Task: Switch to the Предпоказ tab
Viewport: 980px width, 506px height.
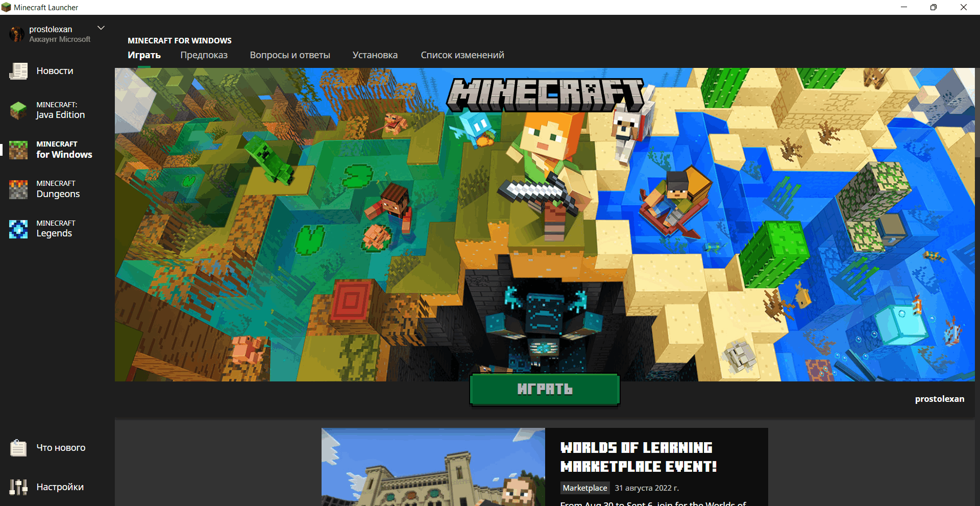Action: pyautogui.click(x=204, y=55)
